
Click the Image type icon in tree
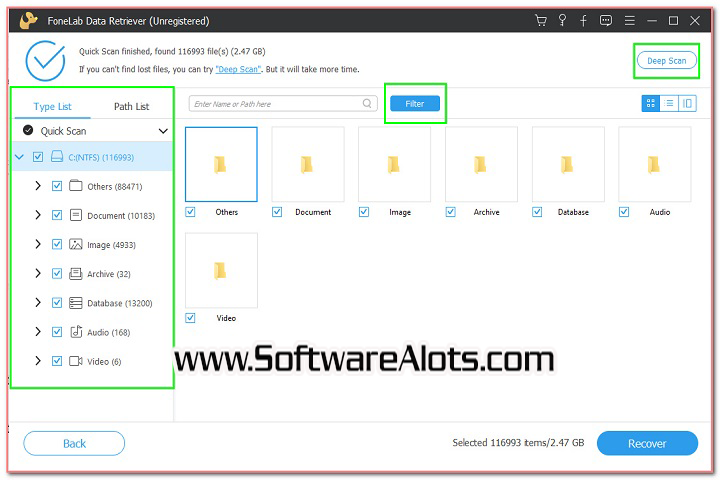pos(76,244)
